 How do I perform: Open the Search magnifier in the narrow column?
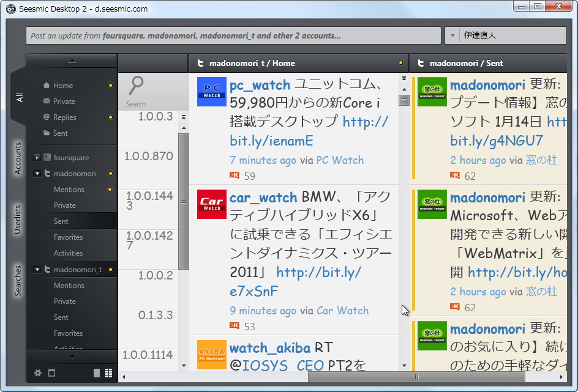[135, 86]
